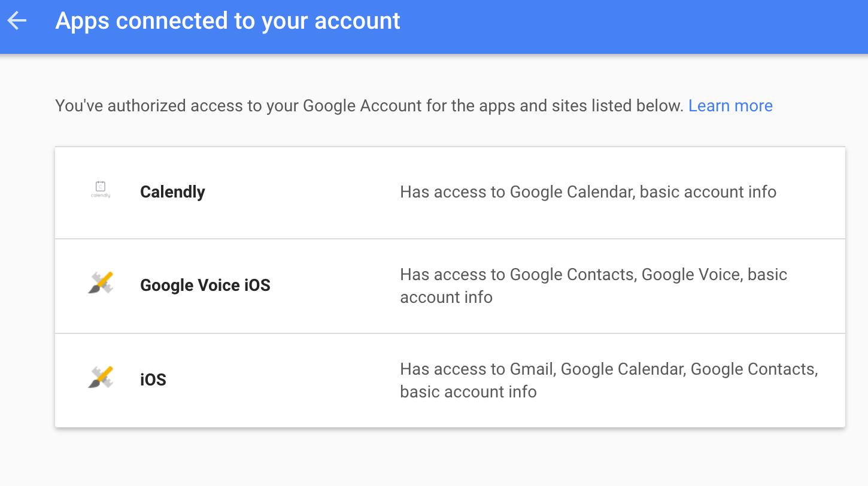Select the Calendly app name
The width and height of the screenshot is (868, 486).
(x=172, y=192)
